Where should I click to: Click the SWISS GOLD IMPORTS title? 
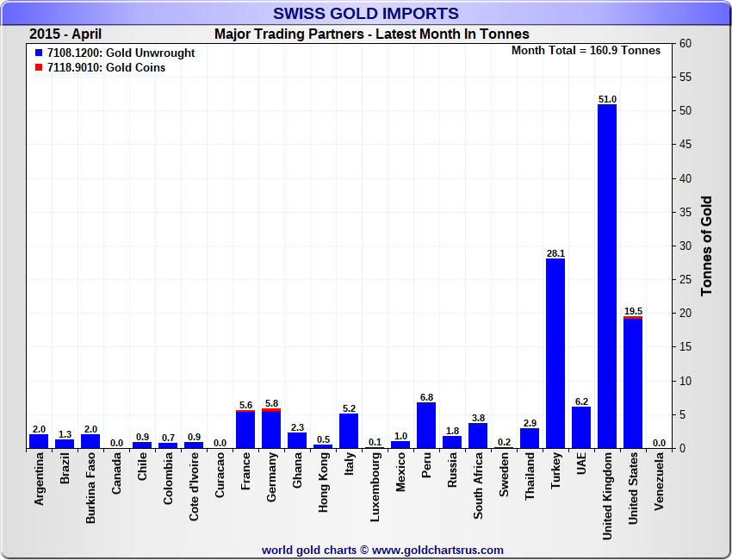[365, 14]
